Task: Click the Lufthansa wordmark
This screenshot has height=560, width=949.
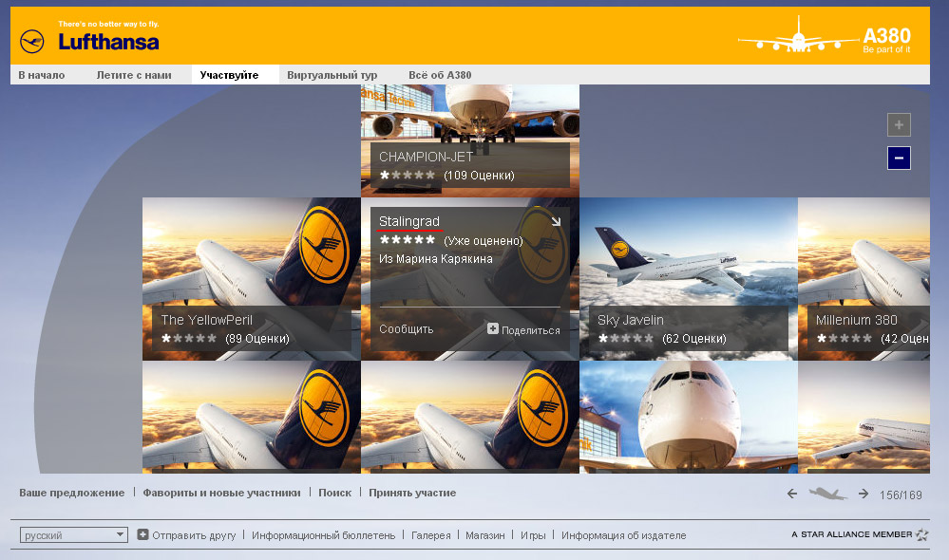Action: (109, 42)
